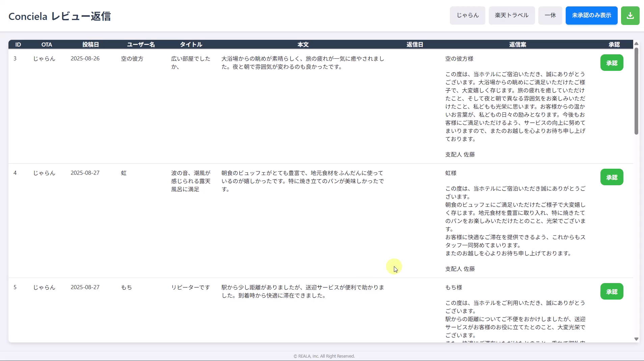644x361 pixels.
Task: Click the Conciela レビュー返信 page title
Action: (x=59, y=16)
